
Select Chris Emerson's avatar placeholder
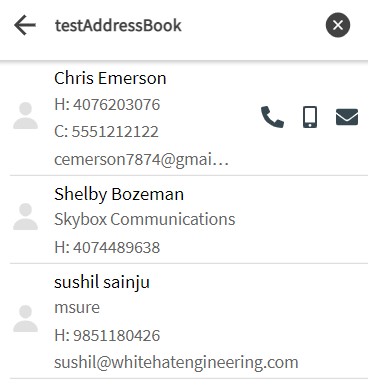26,116
